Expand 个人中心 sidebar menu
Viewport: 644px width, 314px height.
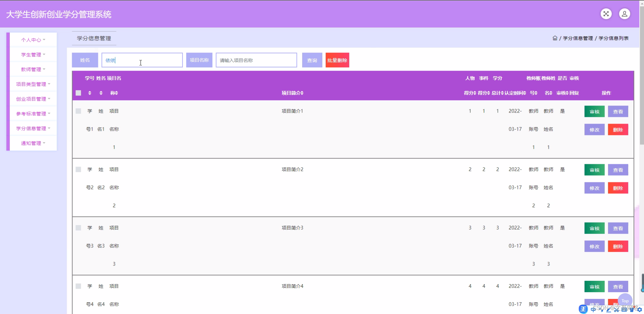point(33,40)
